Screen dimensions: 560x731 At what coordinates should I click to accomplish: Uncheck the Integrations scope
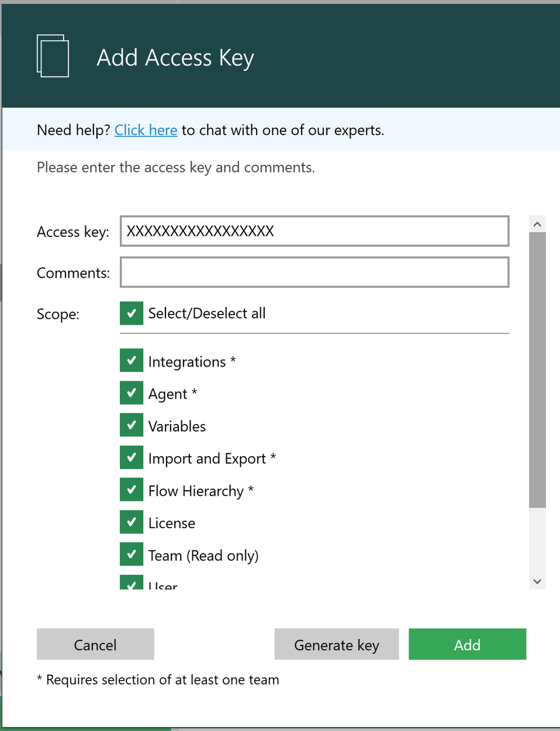(132, 361)
